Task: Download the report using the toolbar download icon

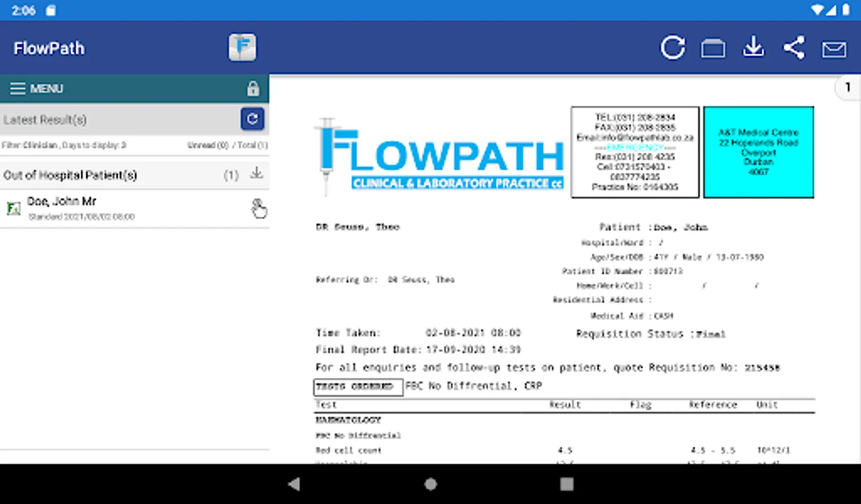Action: [753, 47]
